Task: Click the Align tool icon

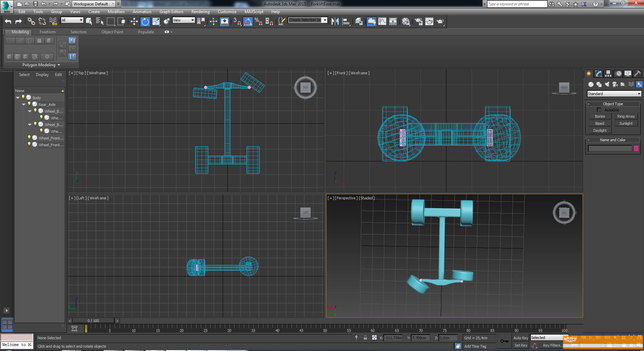Action: click(x=346, y=22)
